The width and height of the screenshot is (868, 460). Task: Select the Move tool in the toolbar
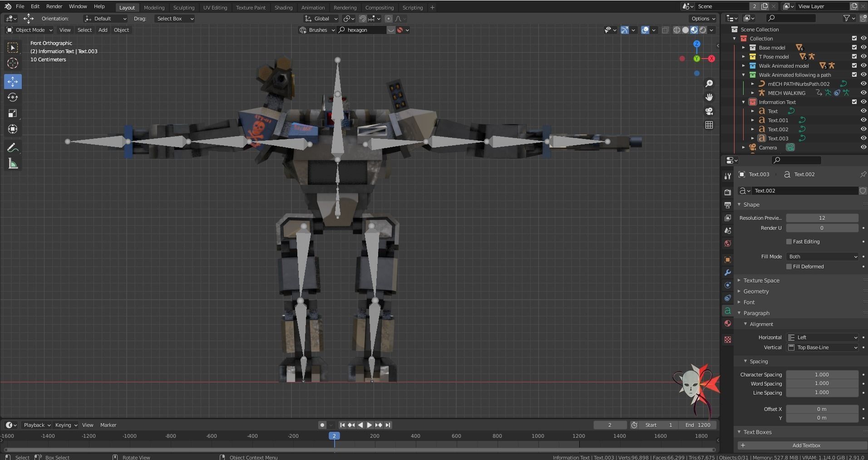(x=13, y=81)
